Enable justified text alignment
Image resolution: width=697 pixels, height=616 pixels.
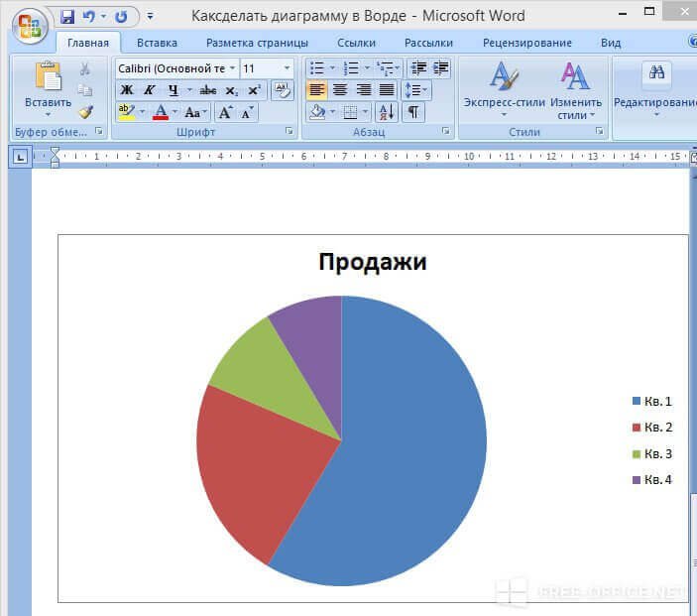pyautogui.click(x=387, y=90)
